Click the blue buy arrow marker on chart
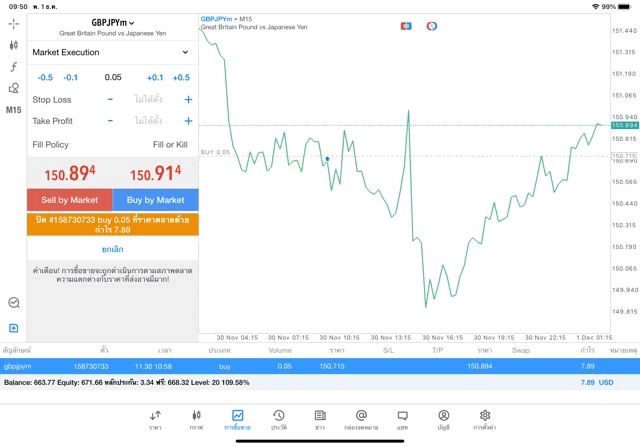 click(x=327, y=159)
